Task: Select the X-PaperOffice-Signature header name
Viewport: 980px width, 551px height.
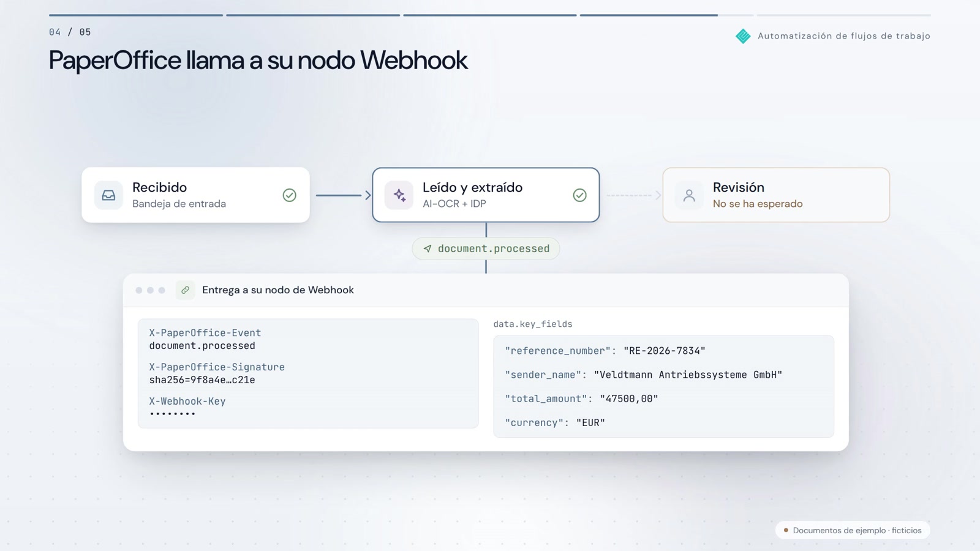Action: pos(217,367)
